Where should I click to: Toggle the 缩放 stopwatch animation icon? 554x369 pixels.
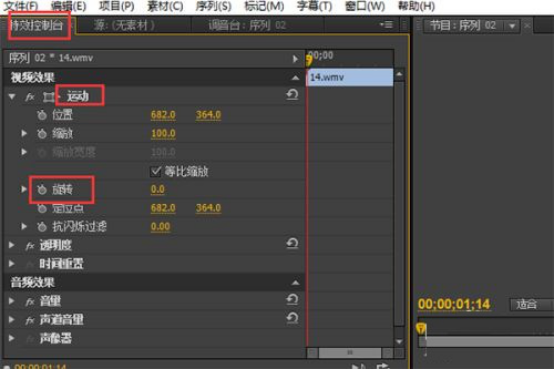(42, 134)
